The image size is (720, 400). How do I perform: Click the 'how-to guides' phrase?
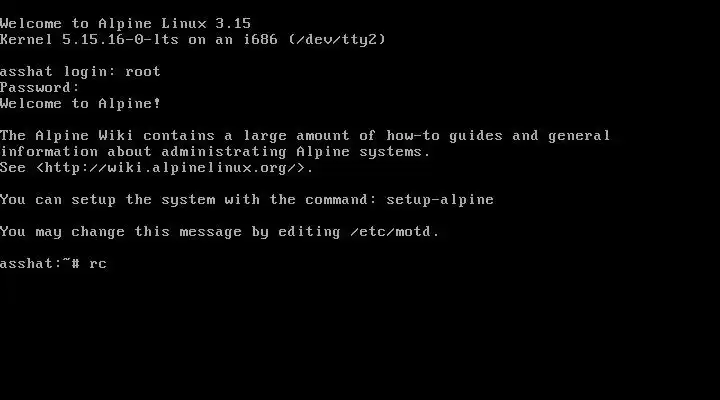pos(444,135)
